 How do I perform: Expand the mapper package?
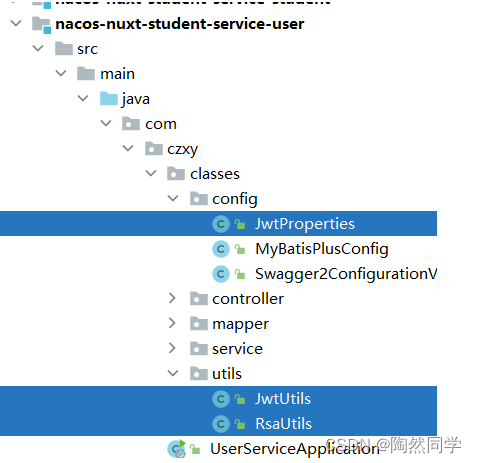(x=172, y=323)
